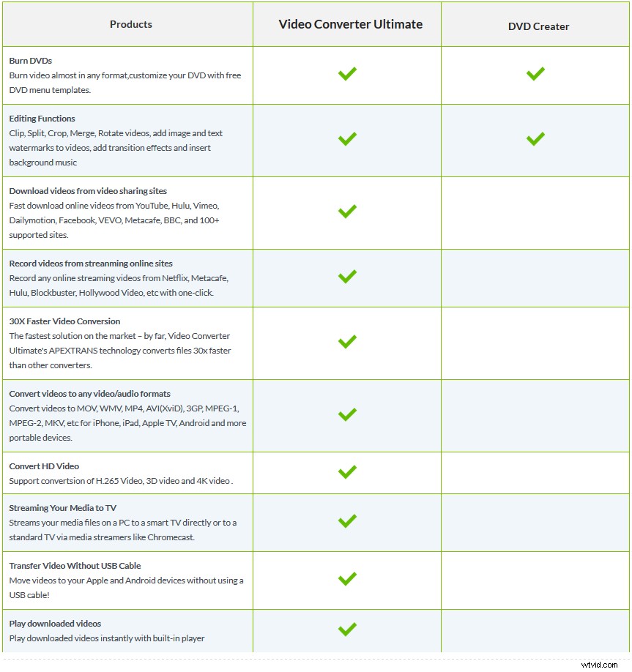The height and width of the screenshot is (672, 632).
Task: Click the Convert videos to any formats checkmark
Action: [347, 414]
